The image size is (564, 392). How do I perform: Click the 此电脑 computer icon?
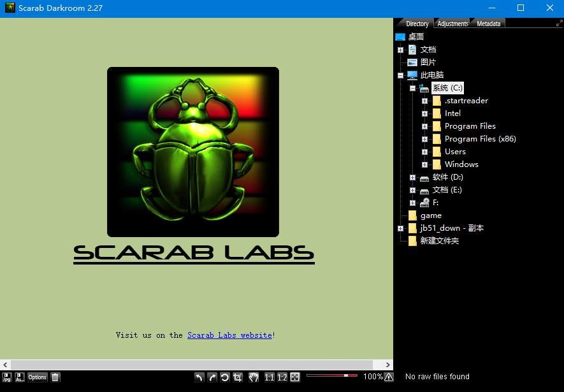412,75
